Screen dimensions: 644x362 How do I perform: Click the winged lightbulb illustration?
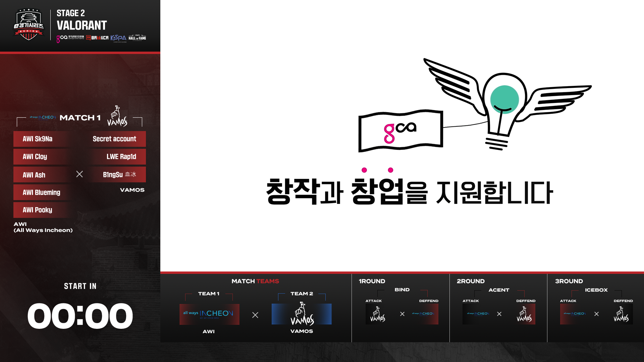tap(507, 105)
